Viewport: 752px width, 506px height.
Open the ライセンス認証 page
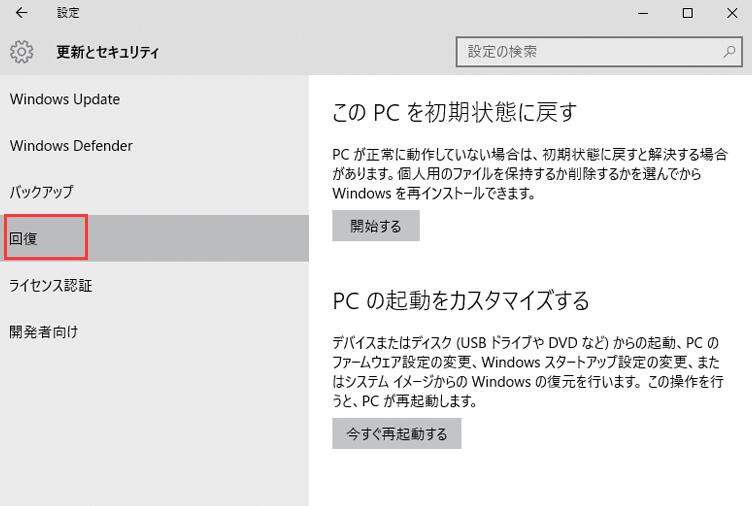tap(51, 285)
